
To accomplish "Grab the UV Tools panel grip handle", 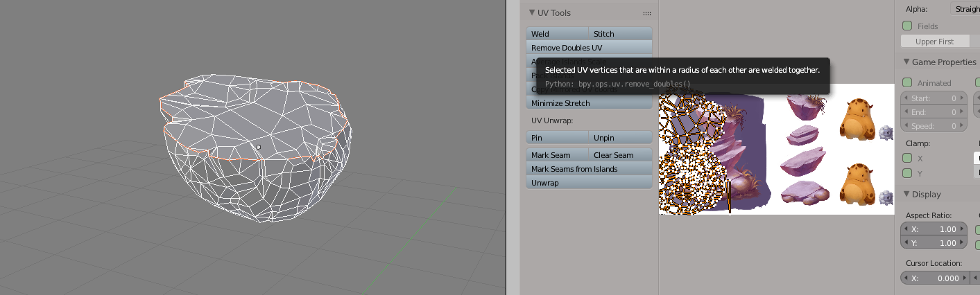I will click(x=647, y=13).
